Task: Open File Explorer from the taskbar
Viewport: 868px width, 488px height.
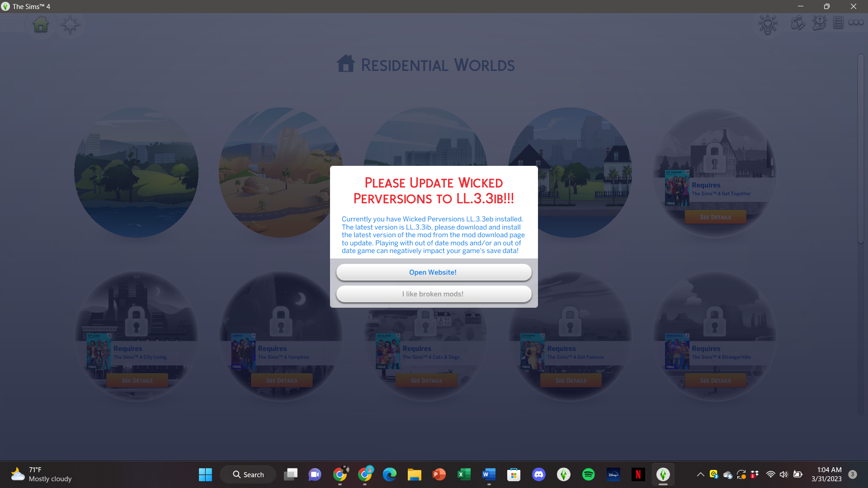Action: pos(414,474)
